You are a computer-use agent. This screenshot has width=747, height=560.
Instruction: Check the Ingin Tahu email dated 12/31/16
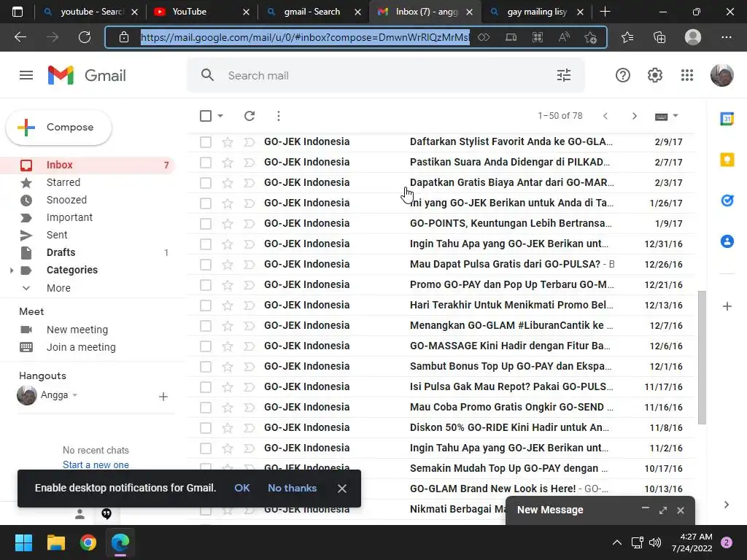coord(206,244)
